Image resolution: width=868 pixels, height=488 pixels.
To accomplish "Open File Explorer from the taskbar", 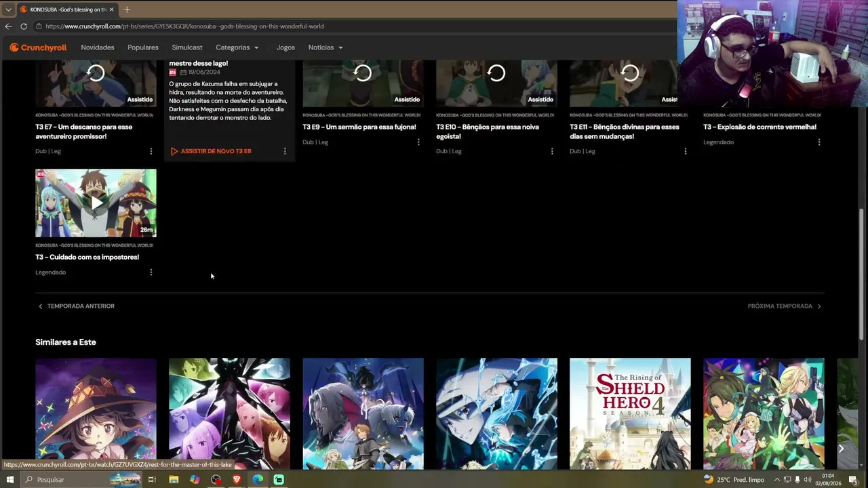I will coord(174,480).
